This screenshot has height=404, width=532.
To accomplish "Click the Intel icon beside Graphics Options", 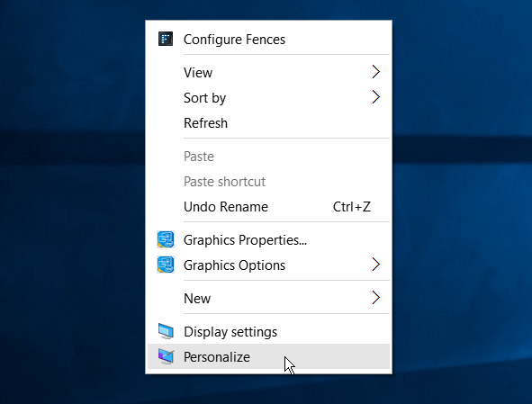I will [166, 265].
